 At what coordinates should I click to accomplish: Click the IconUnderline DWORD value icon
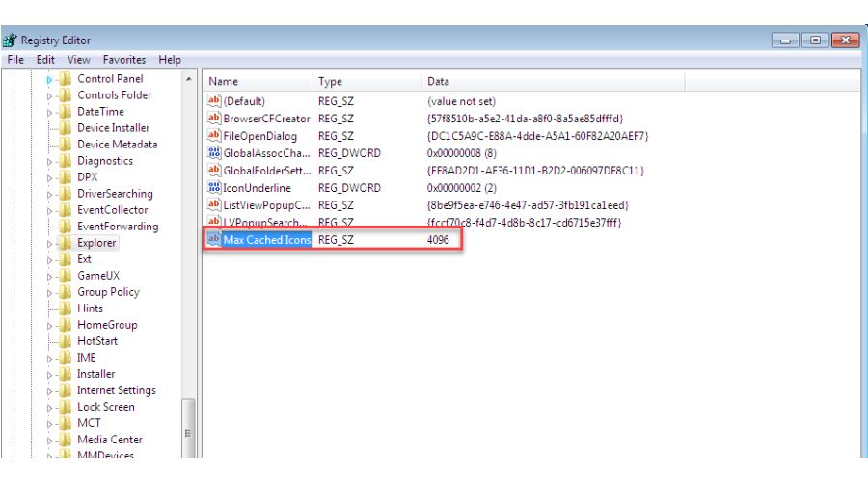coord(214,187)
